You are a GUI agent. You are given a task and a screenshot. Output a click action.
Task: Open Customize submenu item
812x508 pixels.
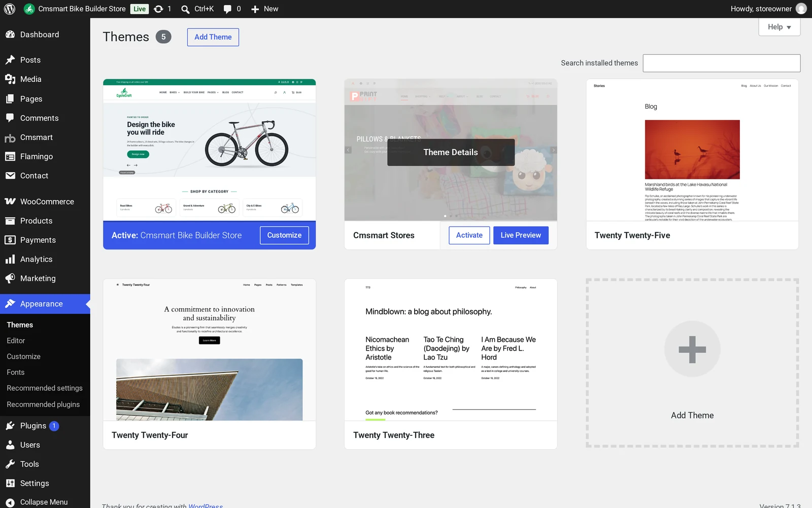(x=23, y=357)
